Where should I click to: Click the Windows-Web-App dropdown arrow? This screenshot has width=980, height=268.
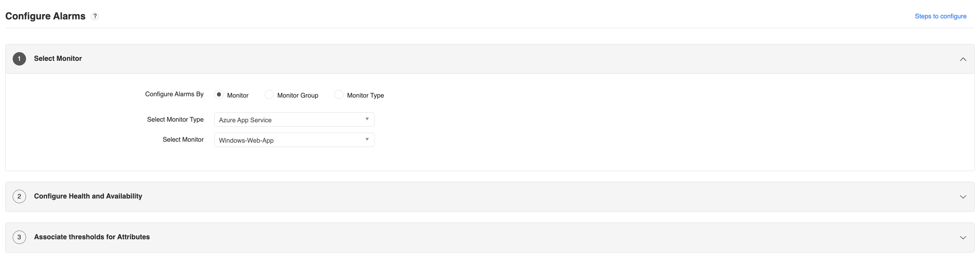click(x=367, y=140)
